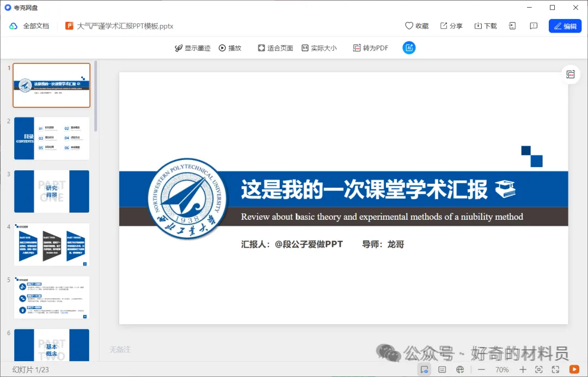Click the 分享 share button

pyautogui.click(x=451, y=26)
